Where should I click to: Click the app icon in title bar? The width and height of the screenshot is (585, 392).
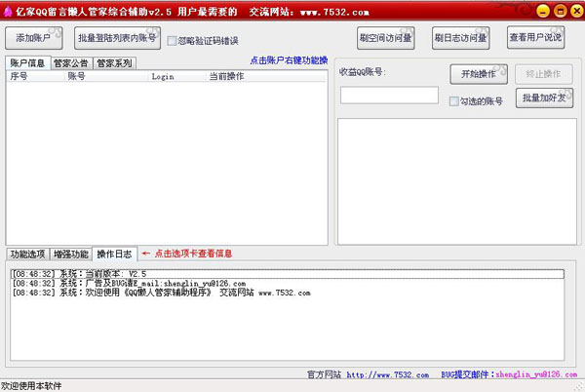[8, 12]
